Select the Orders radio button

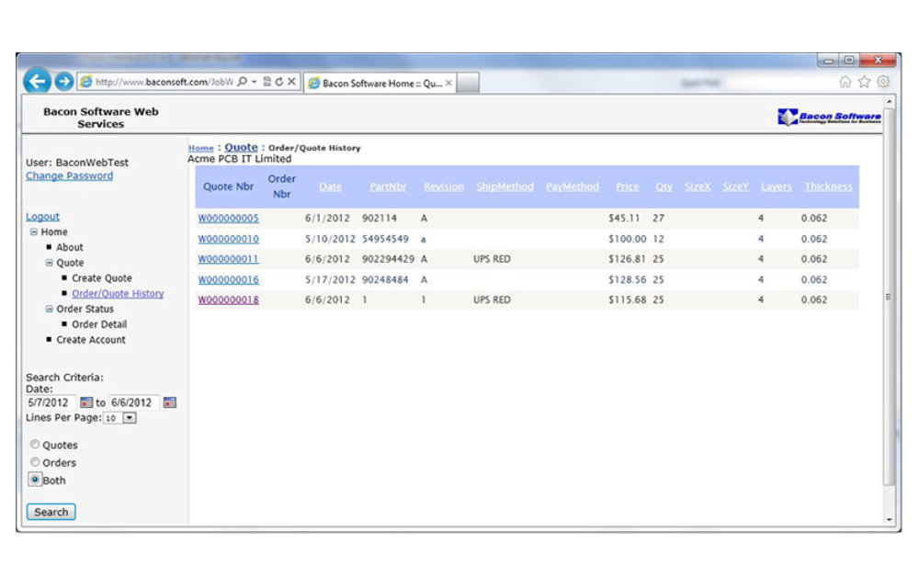[x=35, y=462]
